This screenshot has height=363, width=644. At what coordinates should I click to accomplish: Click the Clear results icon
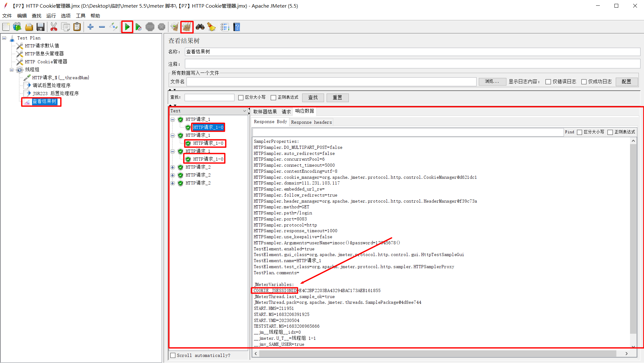point(174,27)
